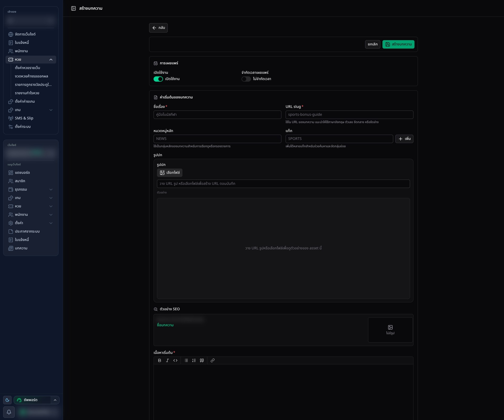Toggle the เปิดใช้งาน switch

158,79
